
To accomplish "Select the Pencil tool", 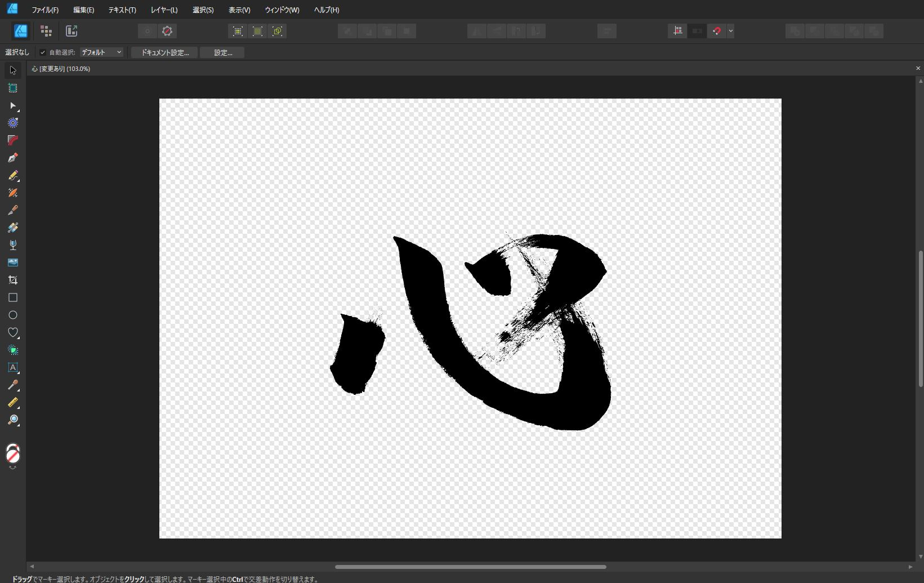I will point(13,175).
